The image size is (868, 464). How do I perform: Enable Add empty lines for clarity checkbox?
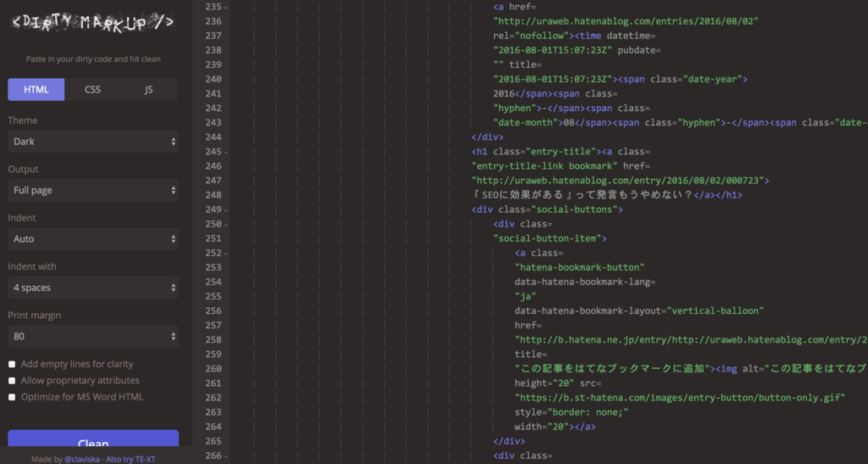pyautogui.click(x=12, y=365)
